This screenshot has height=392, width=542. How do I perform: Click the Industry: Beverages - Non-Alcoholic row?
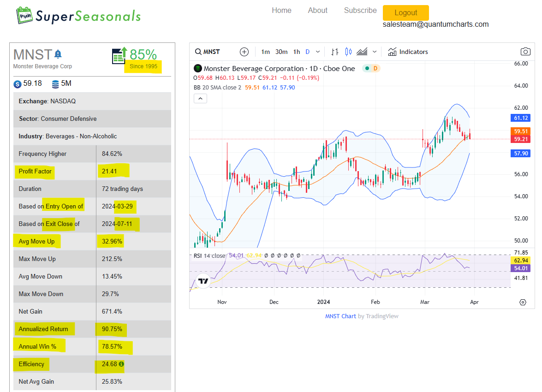coord(92,137)
